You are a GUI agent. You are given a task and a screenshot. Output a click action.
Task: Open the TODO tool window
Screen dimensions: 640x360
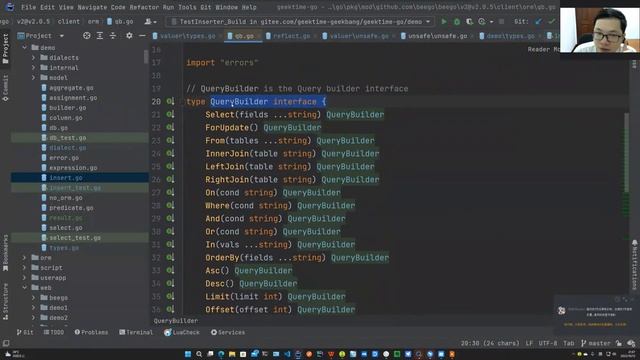tap(53, 332)
